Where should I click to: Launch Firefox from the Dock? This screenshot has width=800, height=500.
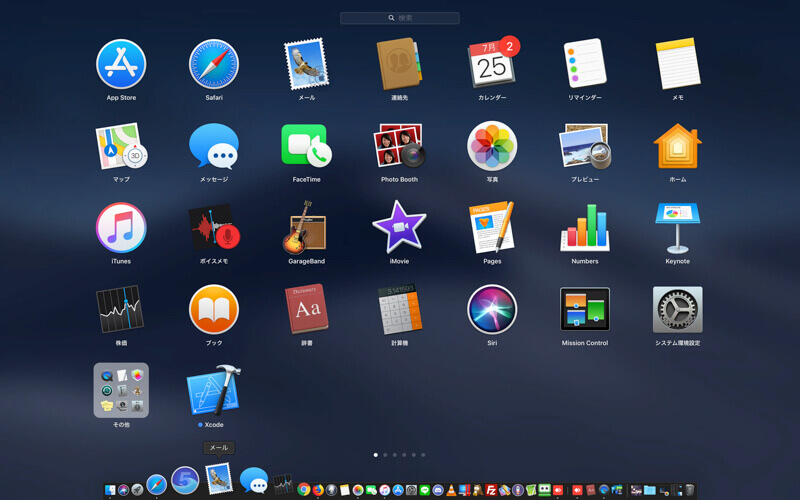pyautogui.click(x=318, y=490)
